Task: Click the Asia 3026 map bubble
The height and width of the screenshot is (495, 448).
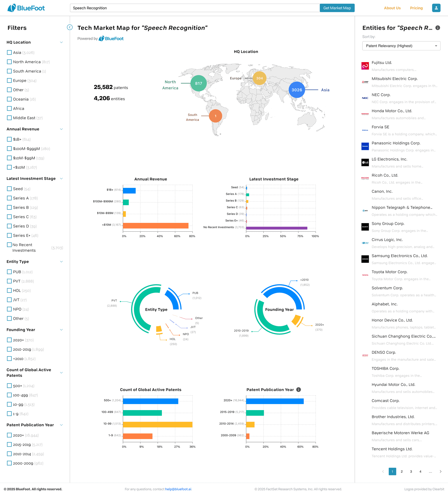Action: [x=297, y=90]
